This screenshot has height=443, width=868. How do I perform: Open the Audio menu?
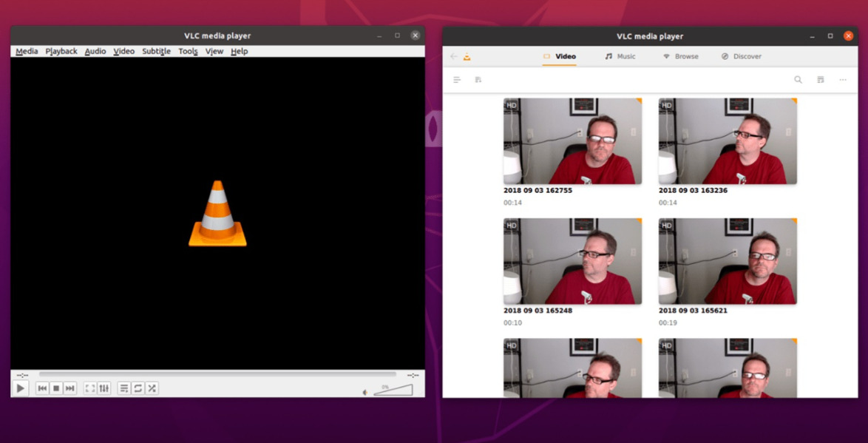[x=95, y=51]
